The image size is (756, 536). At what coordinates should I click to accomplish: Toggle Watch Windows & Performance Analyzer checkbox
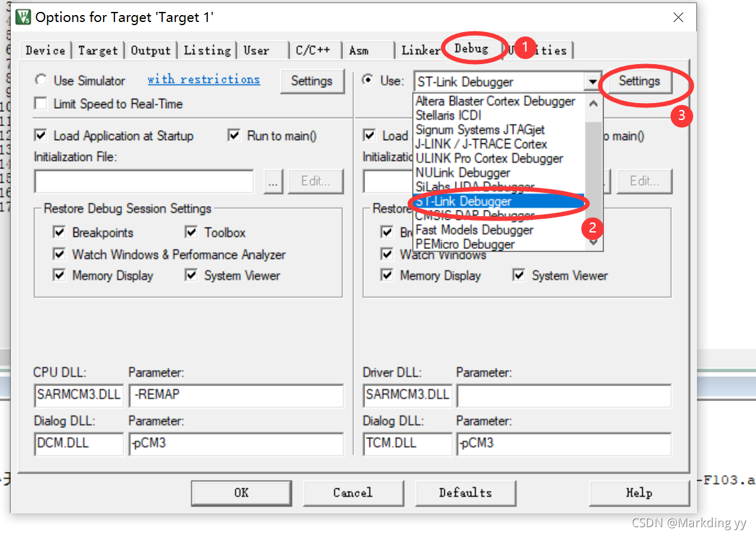click(x=60, y=254)
